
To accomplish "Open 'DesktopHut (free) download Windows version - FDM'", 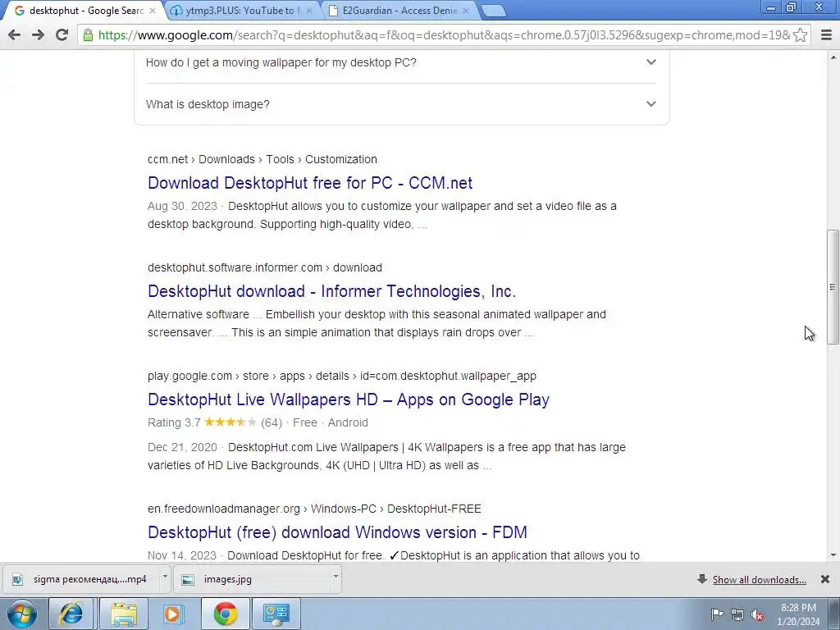I will 337,532.
